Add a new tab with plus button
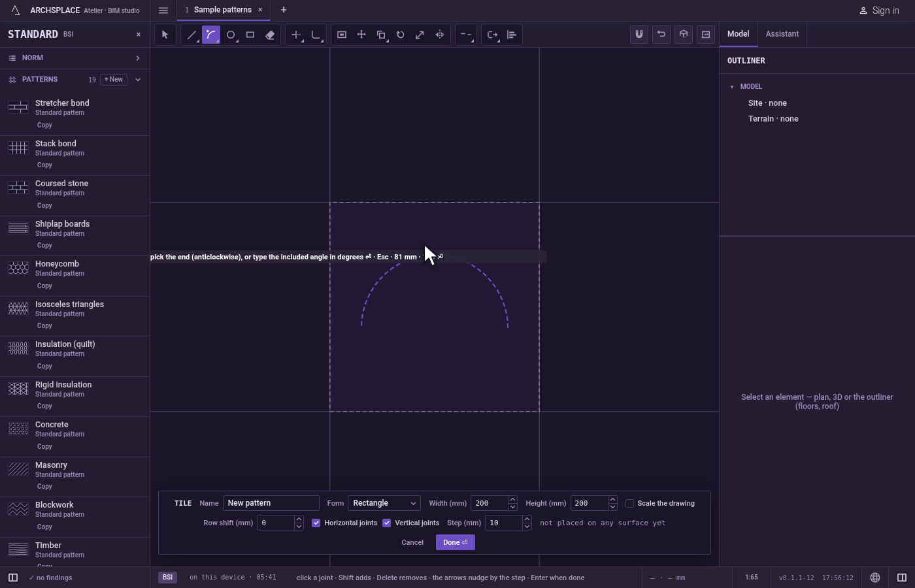This screenshot has height=588, width=915. pos(284,10)
